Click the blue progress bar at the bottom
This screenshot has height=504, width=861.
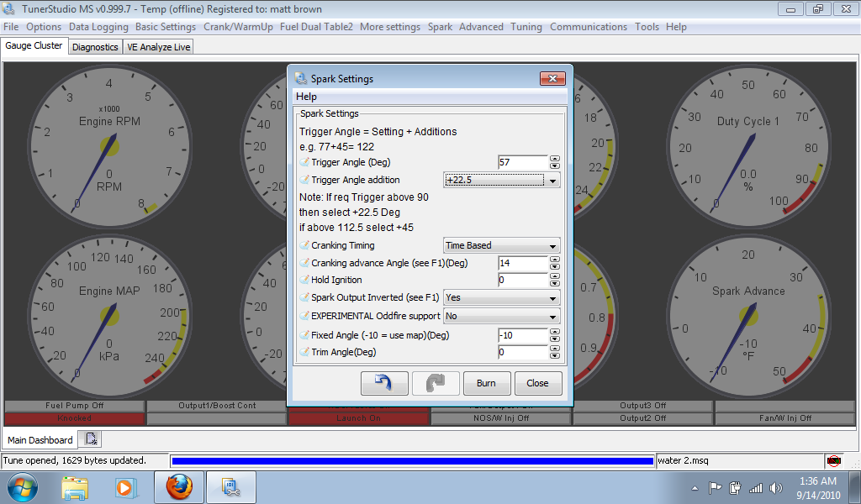pyautogui.click(x=412, y=460)
